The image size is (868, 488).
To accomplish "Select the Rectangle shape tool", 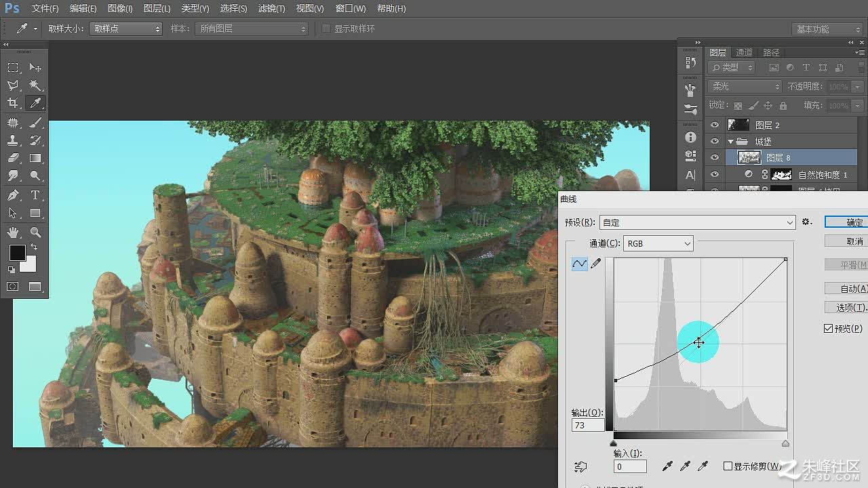I will [x=35, y=213].
